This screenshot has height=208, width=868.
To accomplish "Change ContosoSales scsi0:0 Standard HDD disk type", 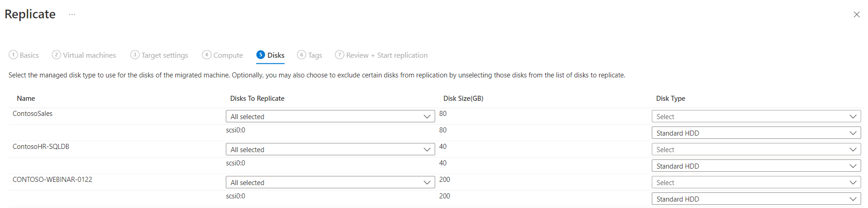I will pos(756,133).
